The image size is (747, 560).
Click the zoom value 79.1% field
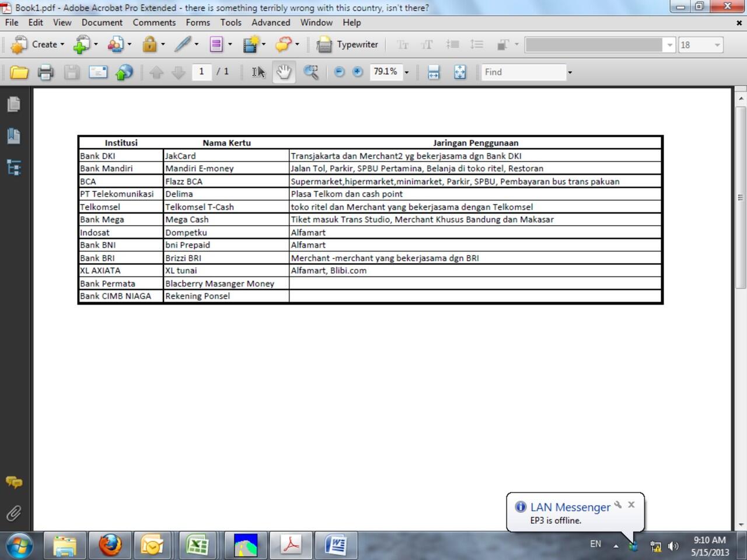coord(386,72)
